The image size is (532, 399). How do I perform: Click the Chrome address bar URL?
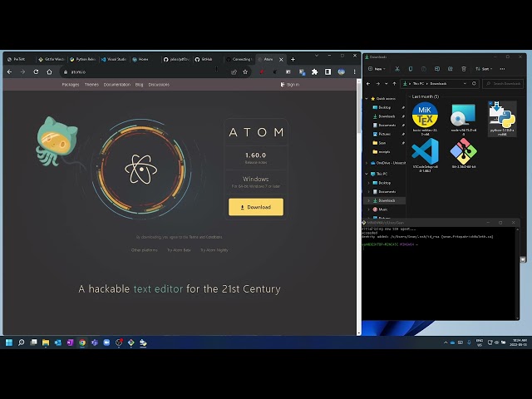tap(79, 72)
